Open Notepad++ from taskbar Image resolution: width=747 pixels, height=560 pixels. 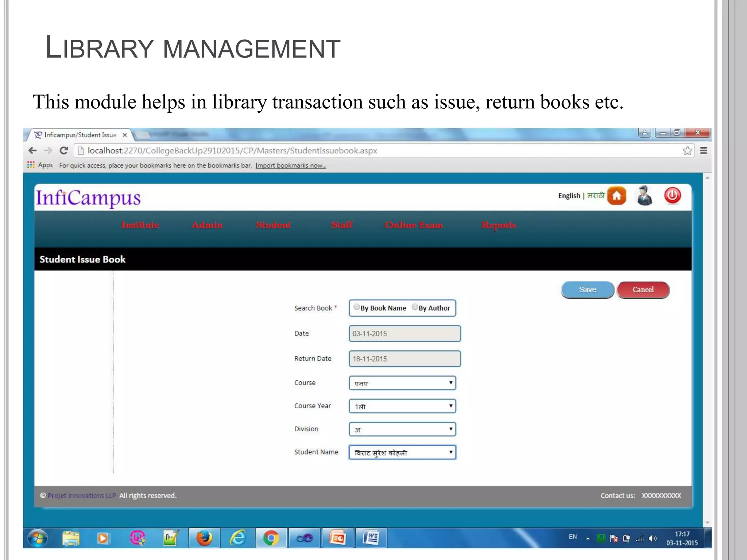tap(171, 538)
